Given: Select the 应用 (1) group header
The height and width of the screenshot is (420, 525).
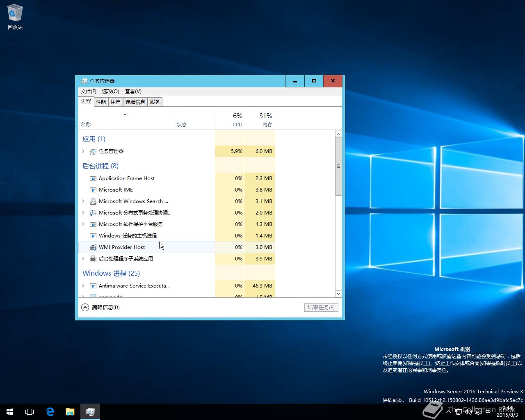Looking at the screenshot, I should [x=94, y=139].
